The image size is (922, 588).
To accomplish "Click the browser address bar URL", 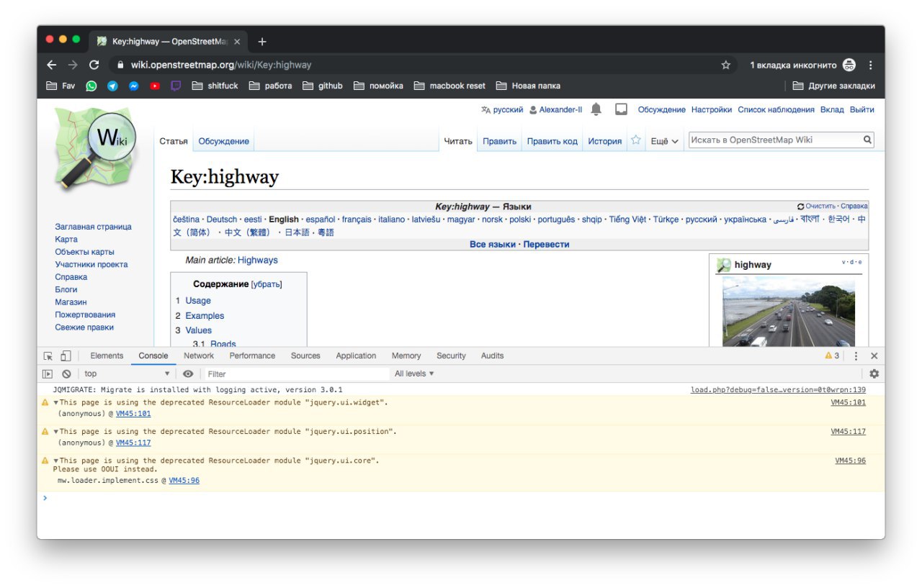I will coord(221,65).
